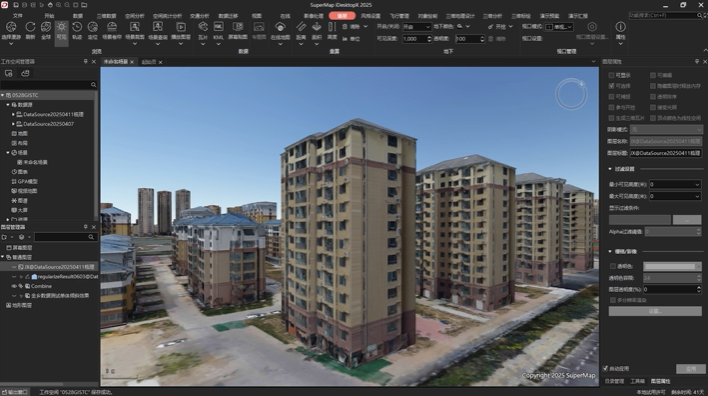Click the layer manager search field
Viewport: 708px width, 396px height.
tap(66, 237)
